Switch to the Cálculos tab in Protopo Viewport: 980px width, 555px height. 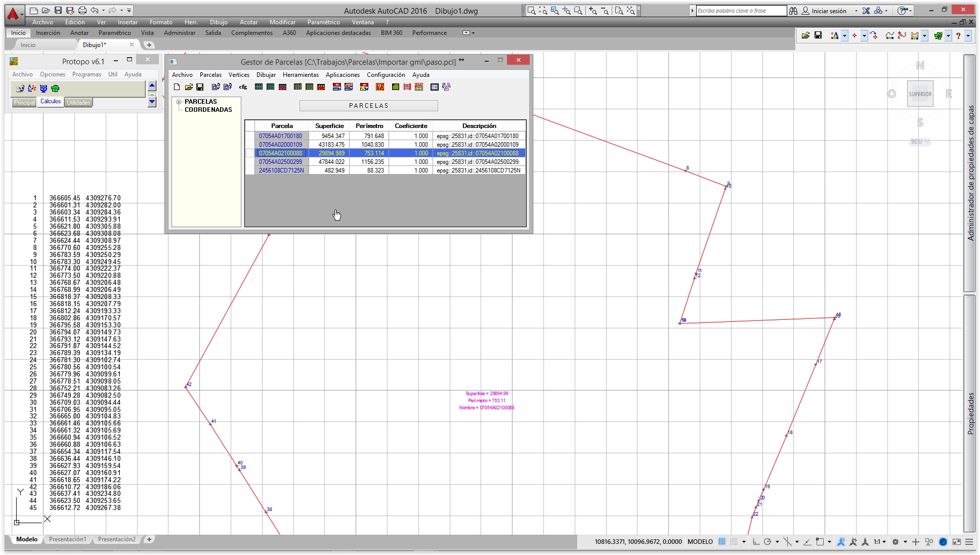(51, 102)
